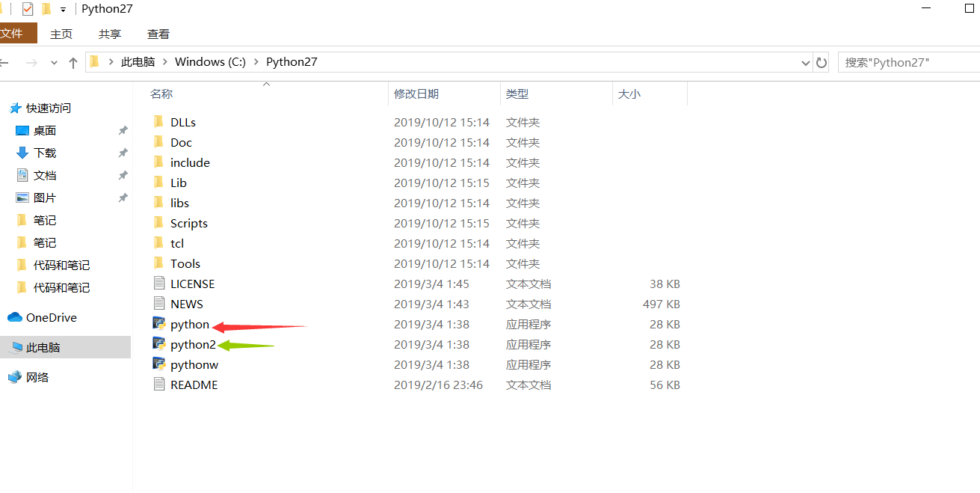Click the Documents (文档) icon in sidebar
This screenshot has height=493, width=980.
point(22,175)
